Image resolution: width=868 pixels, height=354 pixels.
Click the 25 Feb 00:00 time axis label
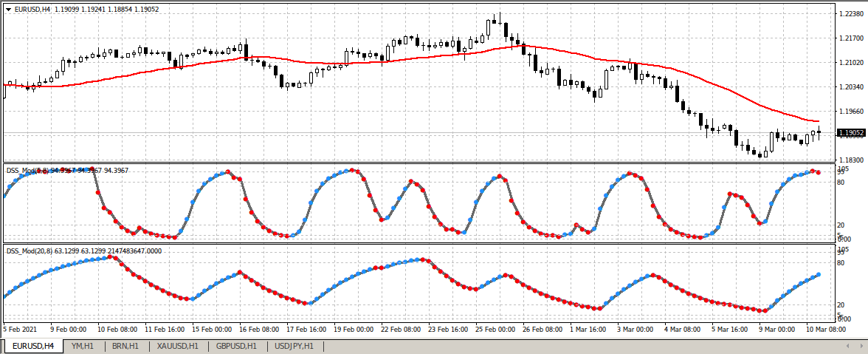coord(496,330)
